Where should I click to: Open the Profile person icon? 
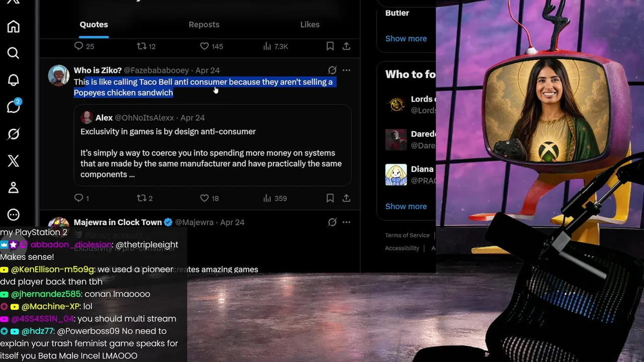click(x=14, y=188)
